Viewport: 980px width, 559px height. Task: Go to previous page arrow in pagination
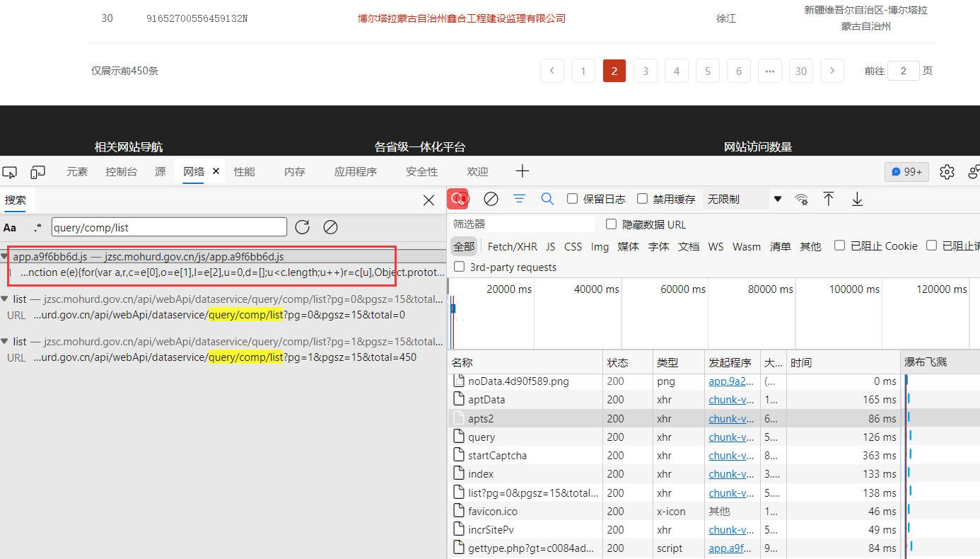click(x=552, y=71)
